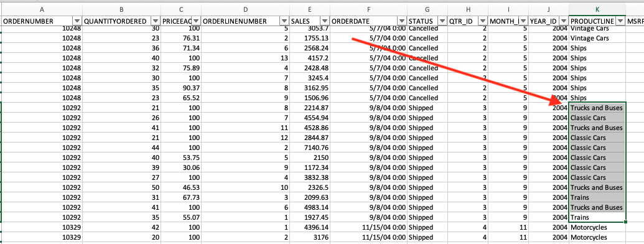This screenshot has width=644, height=244.
Task: Select the PRODUCTLINE header cell text
Action: (x=592, y=21)
